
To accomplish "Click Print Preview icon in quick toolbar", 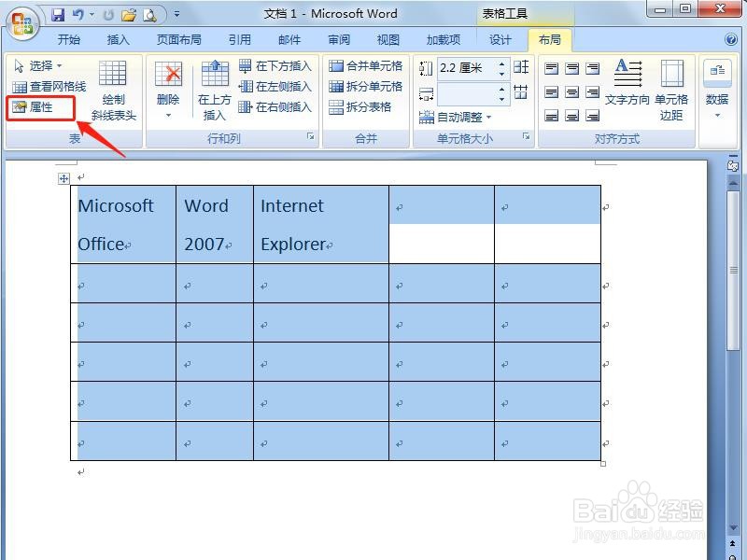I will [150, 15].
